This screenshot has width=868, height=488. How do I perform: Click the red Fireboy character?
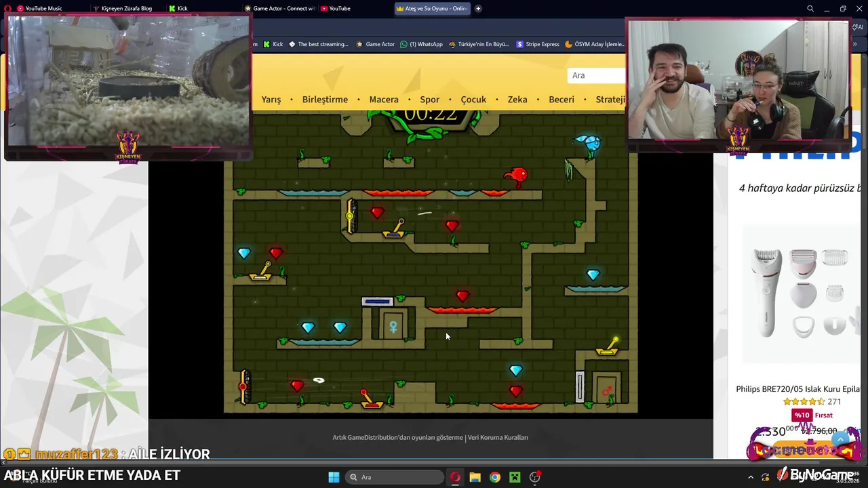tap(517, 178)
